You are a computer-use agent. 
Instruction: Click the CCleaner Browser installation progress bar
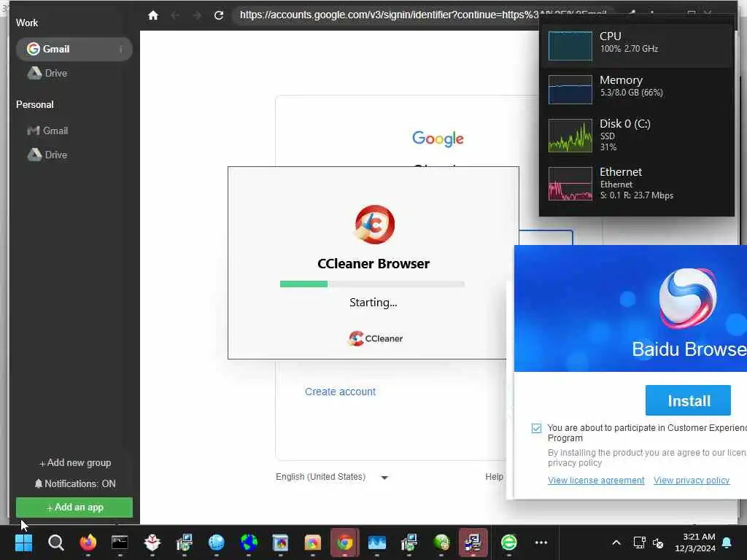coord(372,284)
